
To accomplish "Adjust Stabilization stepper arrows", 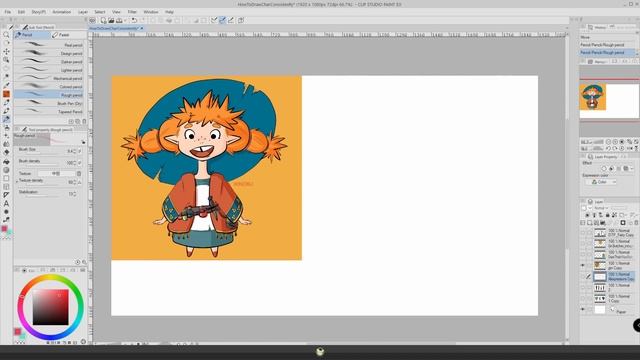I will point(75,194).
